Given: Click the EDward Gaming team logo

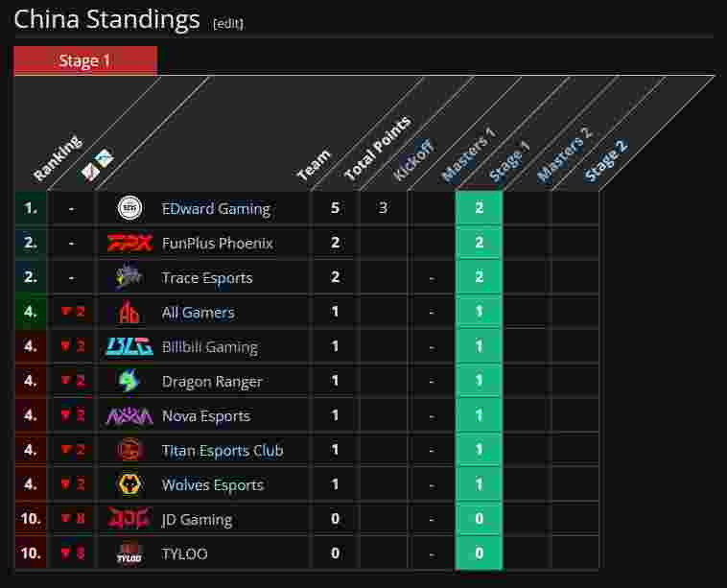Looking at the screenshot, I should (129, 208).
